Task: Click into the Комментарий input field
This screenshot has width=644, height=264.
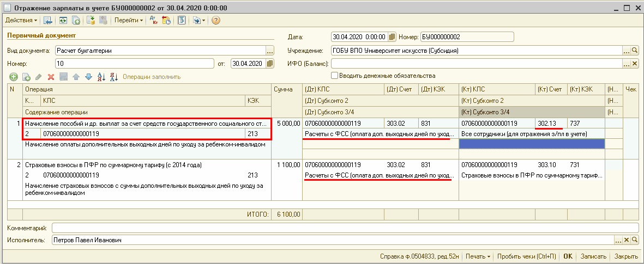Action: click(x=345, y=228)
